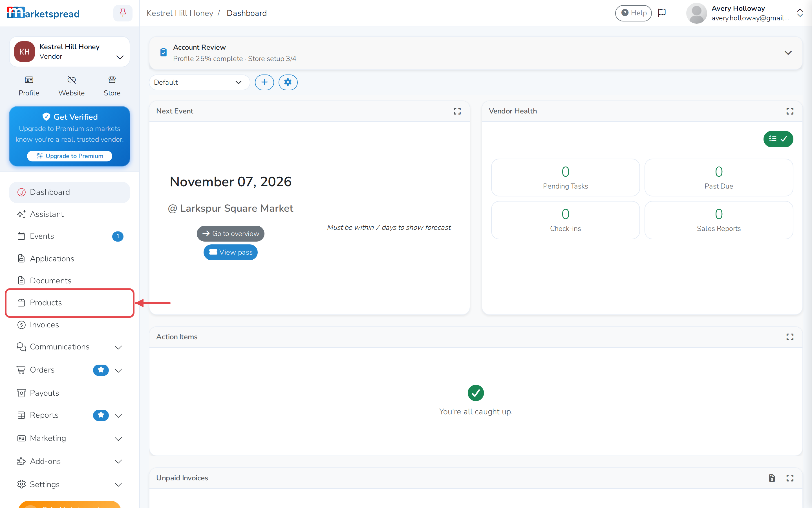
Task: Expand the Marketing menu
Action: click(69, 438)
